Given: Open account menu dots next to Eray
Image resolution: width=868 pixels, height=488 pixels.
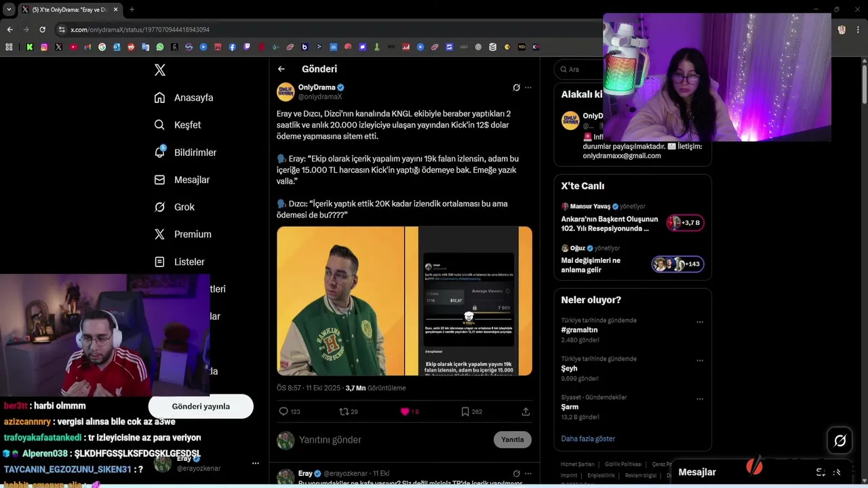Looking at the screenshot, I should 256,464.
